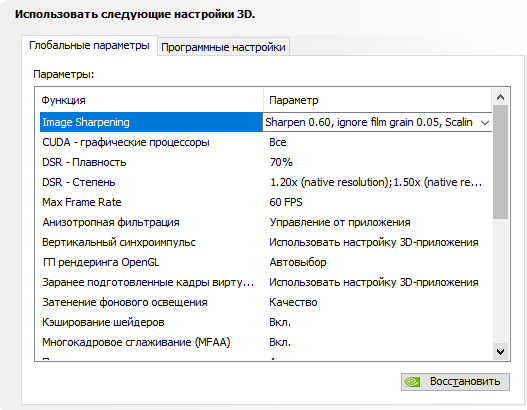Click the NVIDIA logo icon on the Восстановить button
Viewport: 527px width, 410px height.
click(412, 382)
